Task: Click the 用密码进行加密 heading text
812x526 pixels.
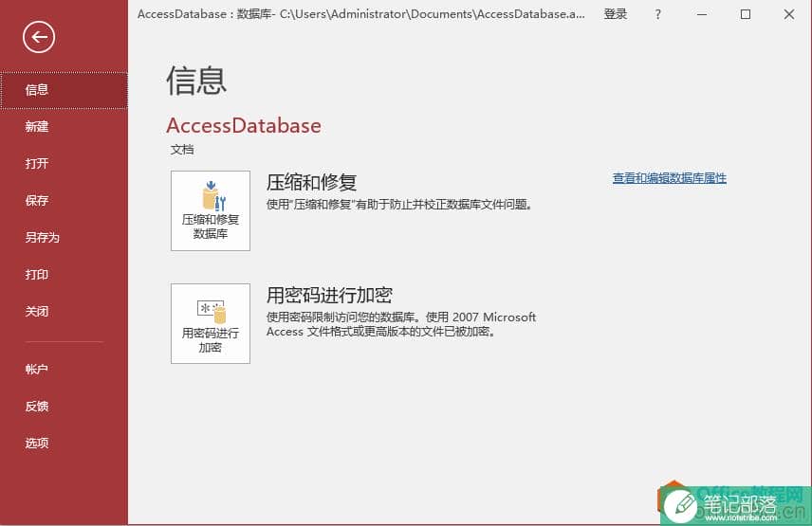Action: tap(329, 296)
